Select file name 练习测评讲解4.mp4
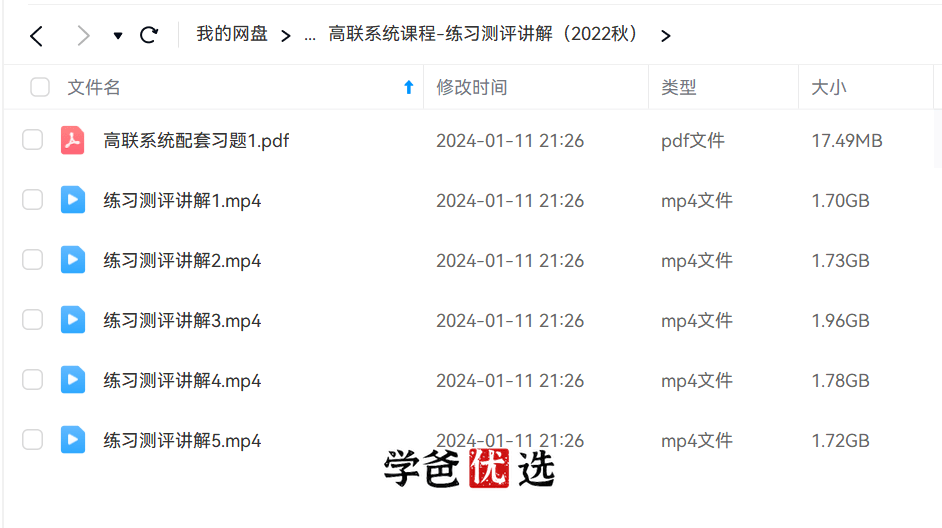The height and width of the screenshot is (528, 942). 182,381
